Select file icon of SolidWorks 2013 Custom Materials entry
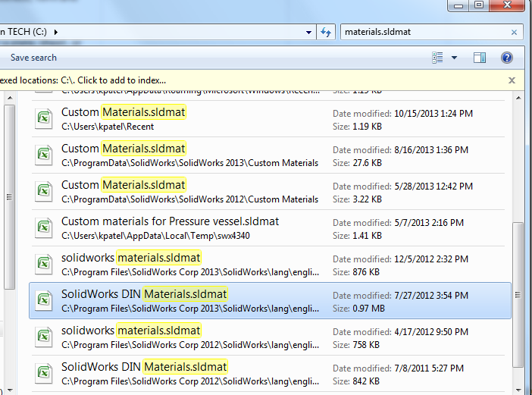Viewport: 532px width, 395px height. click(x=44, y=155)
